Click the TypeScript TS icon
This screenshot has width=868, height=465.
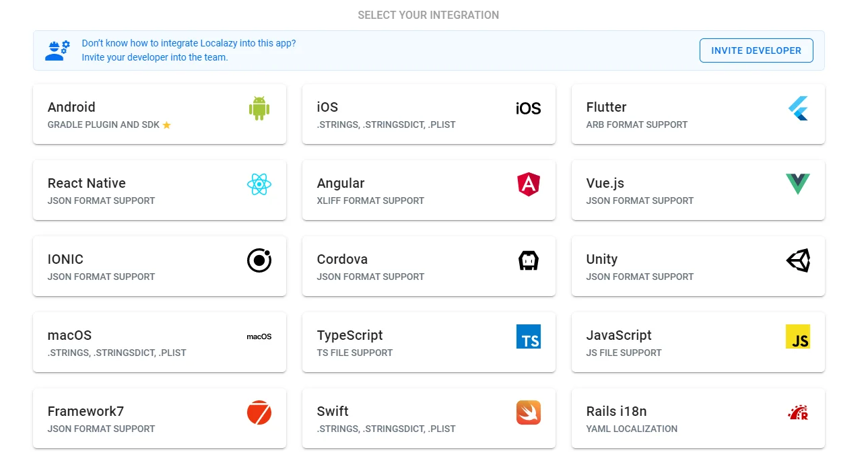pos(528,336)
